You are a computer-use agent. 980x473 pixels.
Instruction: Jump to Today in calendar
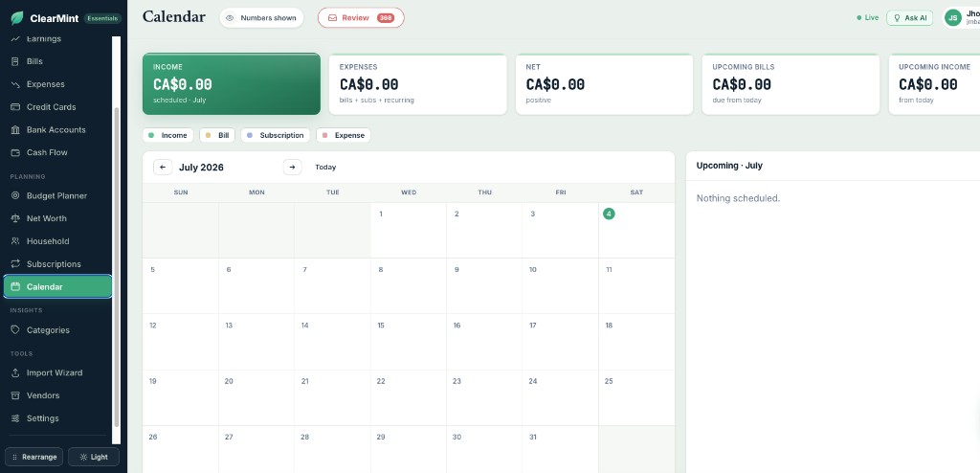[x=325, y=167]
